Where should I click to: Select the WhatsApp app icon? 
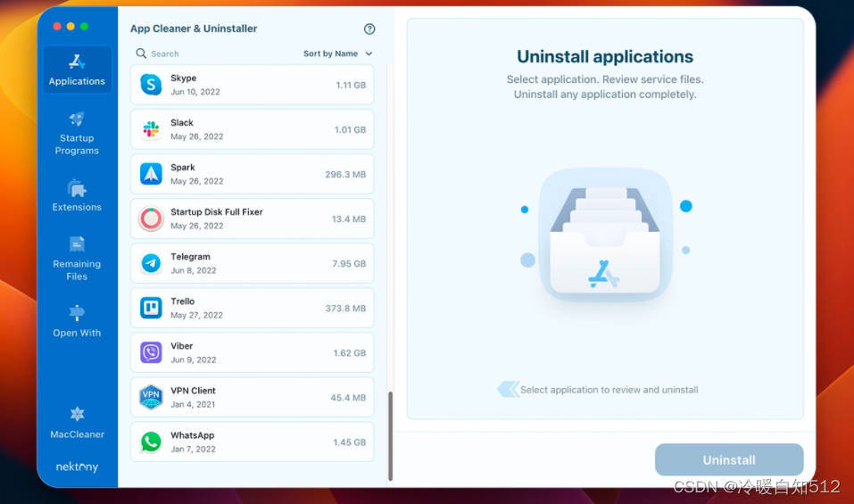pos(151,442)
